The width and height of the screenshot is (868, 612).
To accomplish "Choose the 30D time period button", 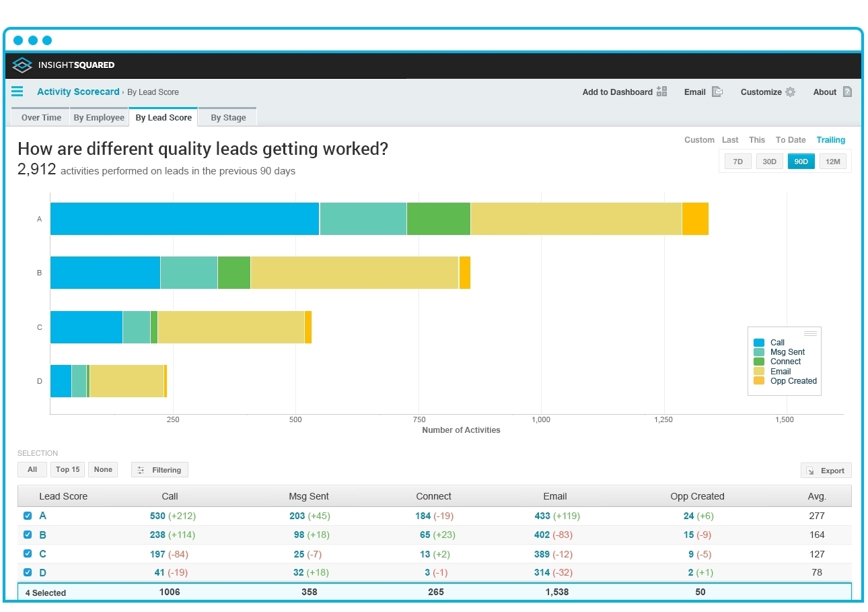I will click(770, 162).
